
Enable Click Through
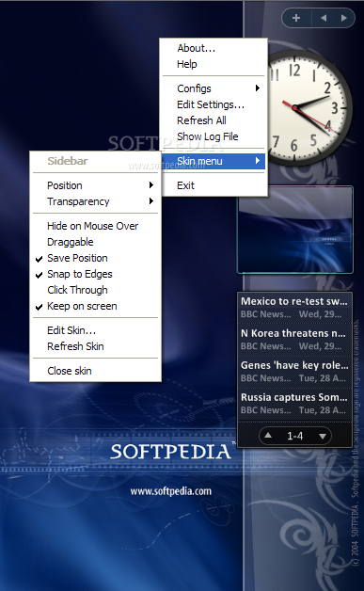[x=95, y=290]
